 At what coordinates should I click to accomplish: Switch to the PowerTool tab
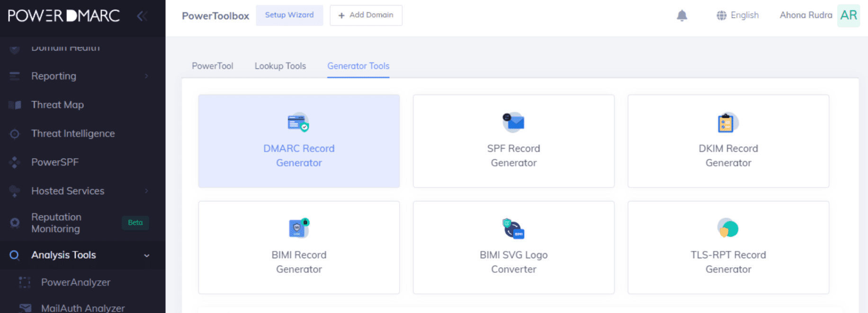pos(212,66)
